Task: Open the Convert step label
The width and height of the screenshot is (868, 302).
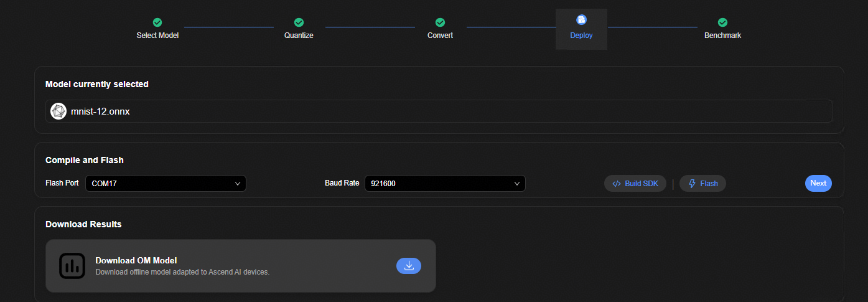Action: pos(440,35)
